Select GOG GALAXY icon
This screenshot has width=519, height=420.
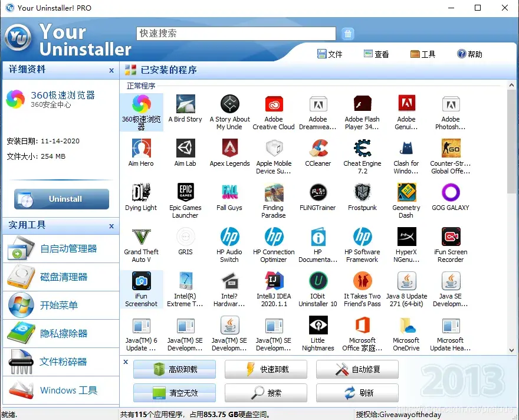(x=451, y=192)
